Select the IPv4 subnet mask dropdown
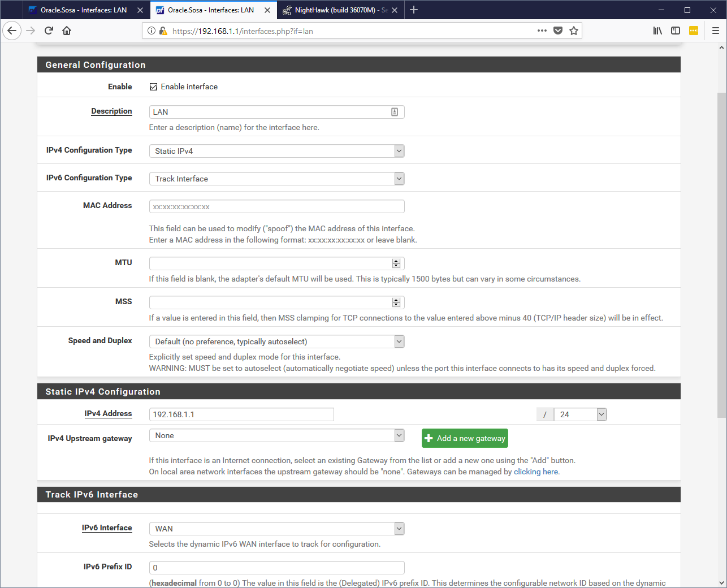Image resolution: width=727 pixels, height=588 pixels. click(x=580, y=414)
